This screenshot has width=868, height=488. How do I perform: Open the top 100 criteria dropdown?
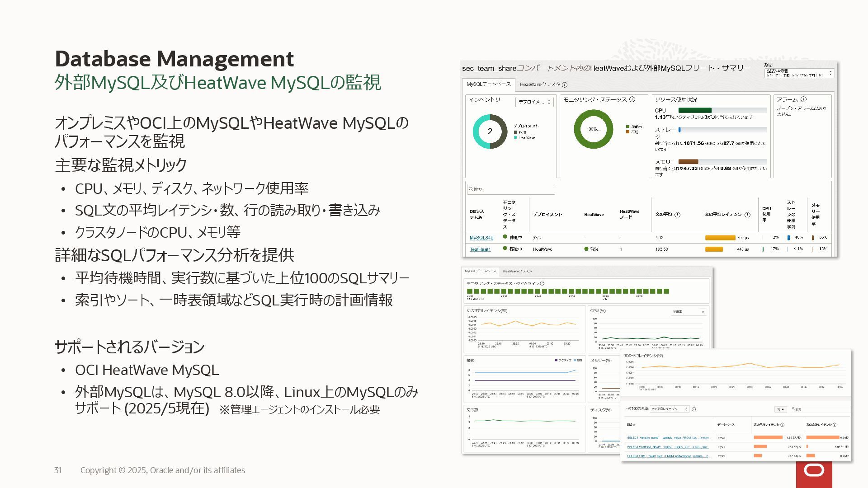click(x=669, y=409)
